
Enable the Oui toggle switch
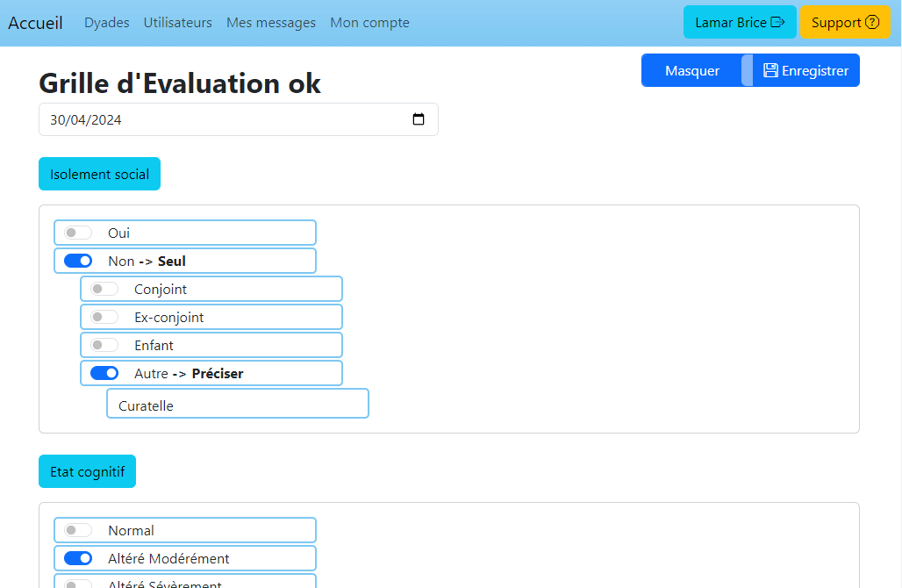(x=78, y=233)
